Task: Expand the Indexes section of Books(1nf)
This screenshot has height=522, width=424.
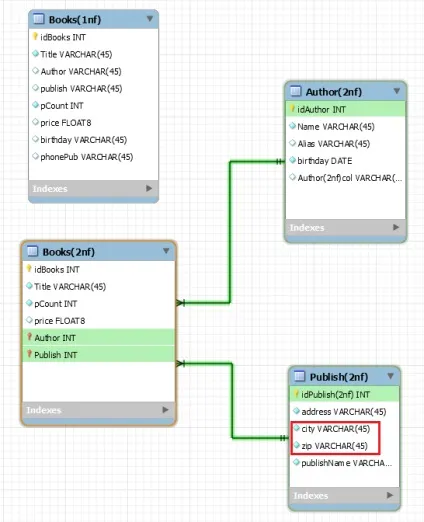Action: pos(149,188)
